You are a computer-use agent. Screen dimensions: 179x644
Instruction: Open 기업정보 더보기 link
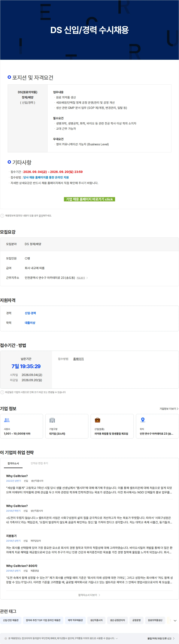(x=169, y=409)
